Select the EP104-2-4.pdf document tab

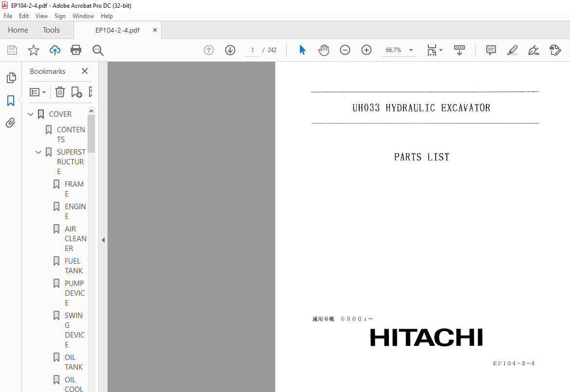[x=117, y=30]
